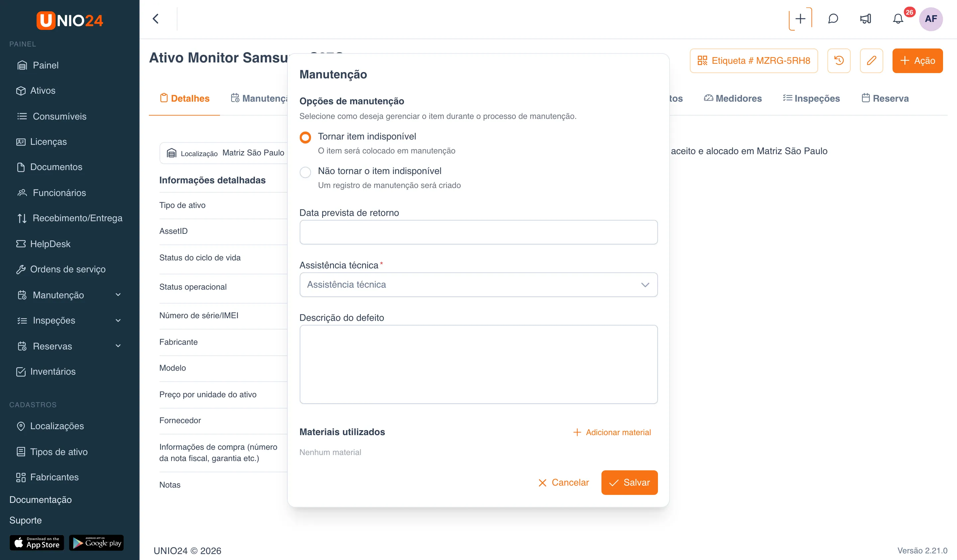Click the App Store download badge

tap(37, 542)
